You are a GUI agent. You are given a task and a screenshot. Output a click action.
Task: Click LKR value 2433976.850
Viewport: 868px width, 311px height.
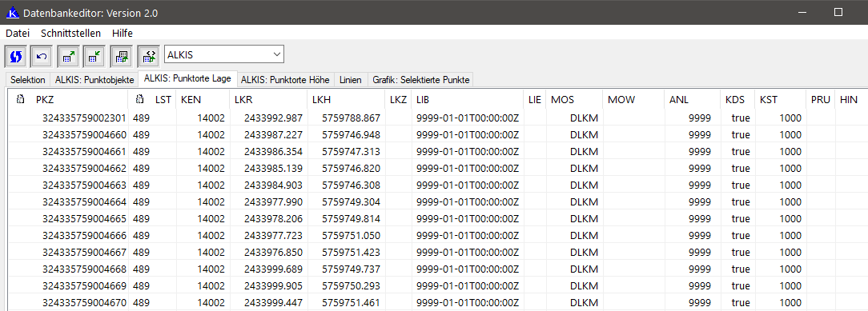(274, 252)
